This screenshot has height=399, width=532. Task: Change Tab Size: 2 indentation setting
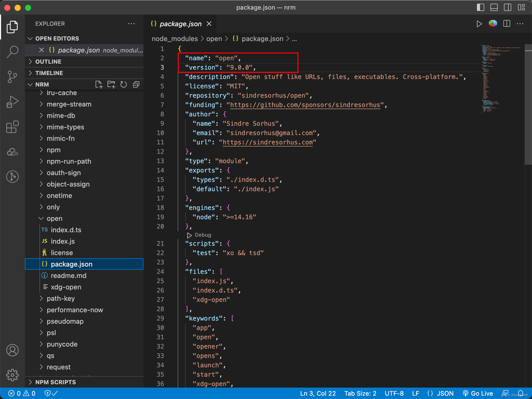pos(360,393)
